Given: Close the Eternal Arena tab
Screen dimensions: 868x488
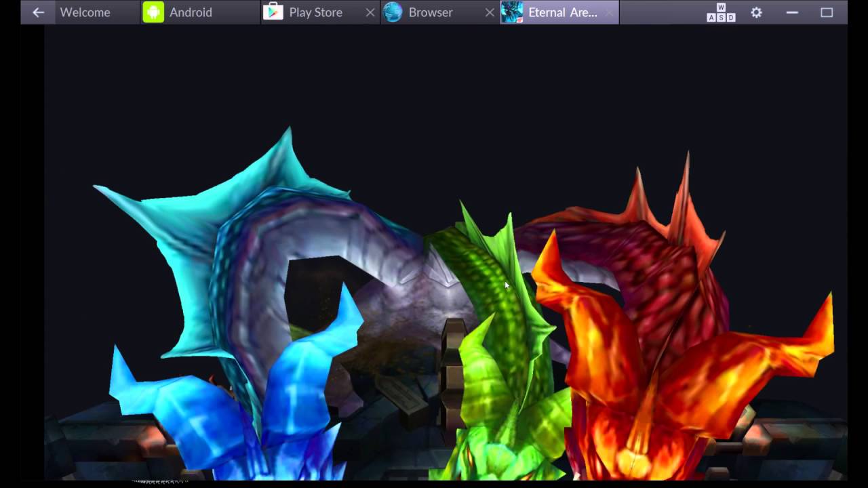Looking at the screenshot, I should 609,12.
